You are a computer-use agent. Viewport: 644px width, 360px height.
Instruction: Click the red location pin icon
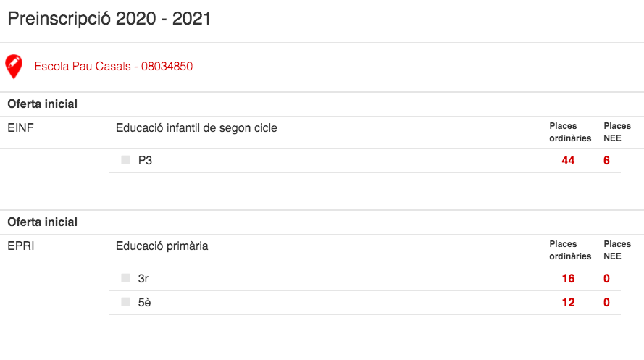tap(14, 66)
